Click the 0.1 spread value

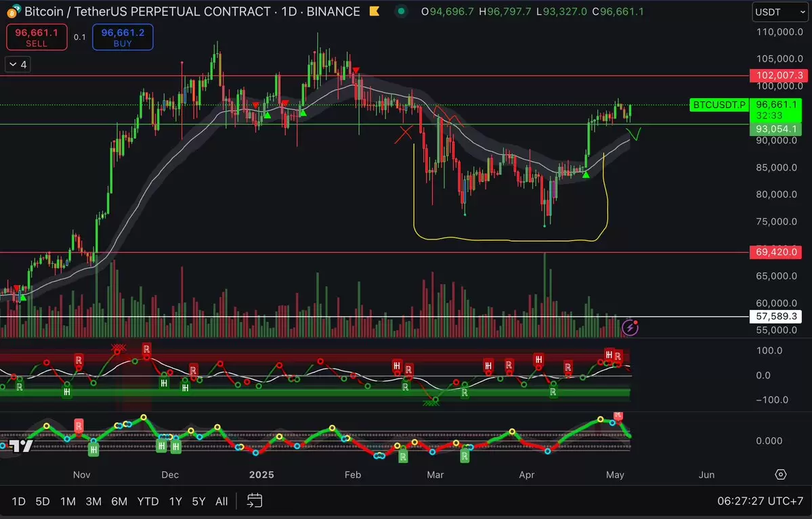(80, 37)
